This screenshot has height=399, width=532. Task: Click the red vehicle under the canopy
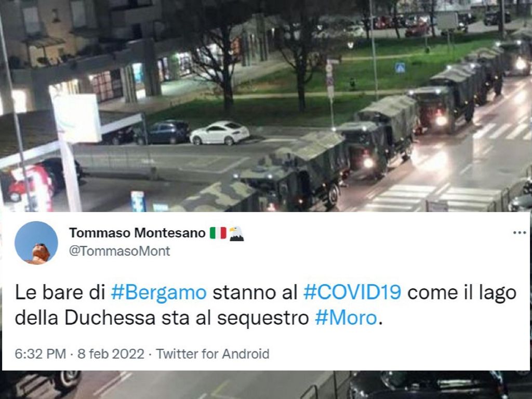coord(31,187)
